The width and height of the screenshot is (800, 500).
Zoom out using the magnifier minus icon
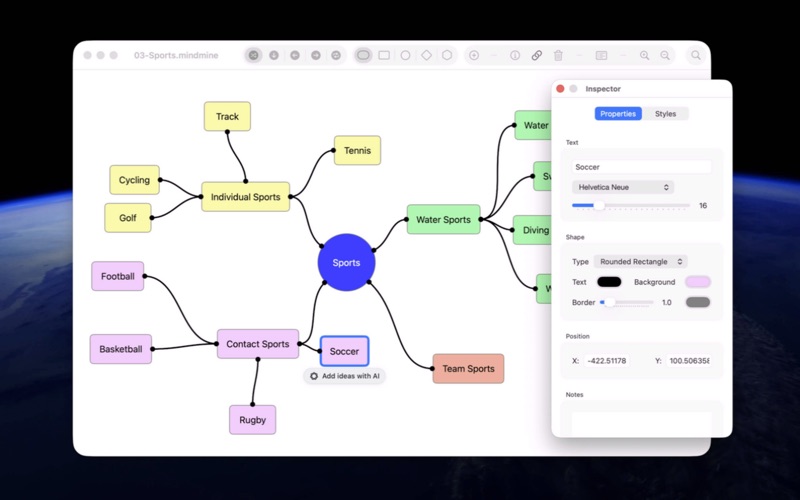665,55
